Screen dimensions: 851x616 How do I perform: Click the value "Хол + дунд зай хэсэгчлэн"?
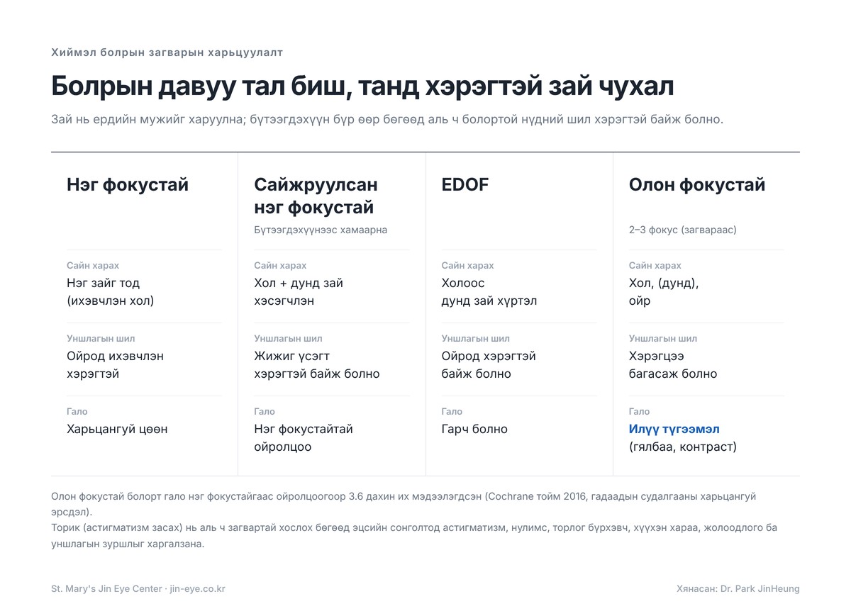point(299,292)
